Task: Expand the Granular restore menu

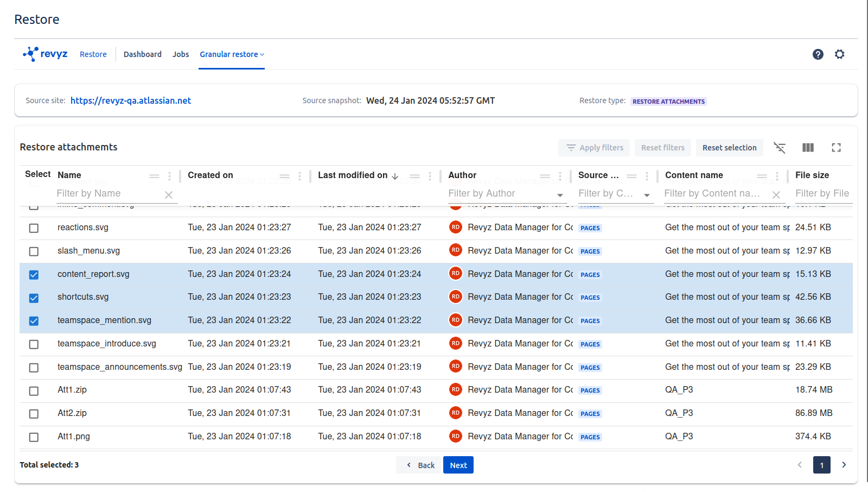Action: [x=232, y=54]
